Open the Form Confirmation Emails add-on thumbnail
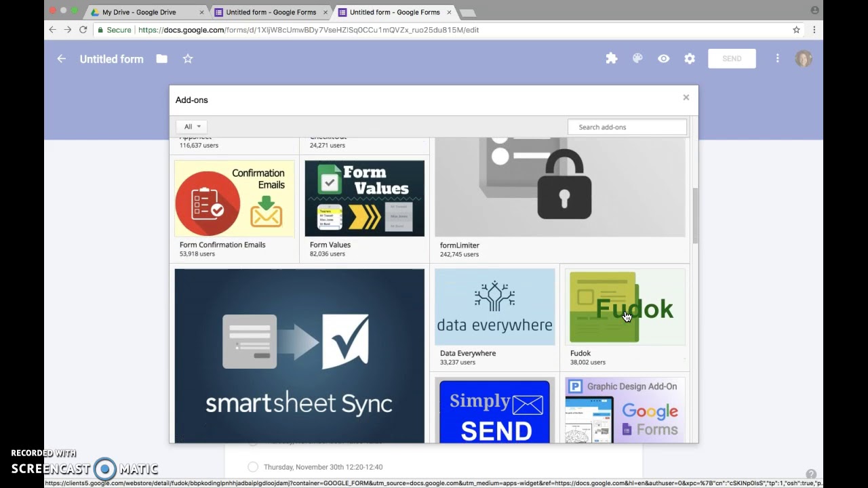This screenshot has height=488, width=868. pyautogui.click(x=235, y=199)
